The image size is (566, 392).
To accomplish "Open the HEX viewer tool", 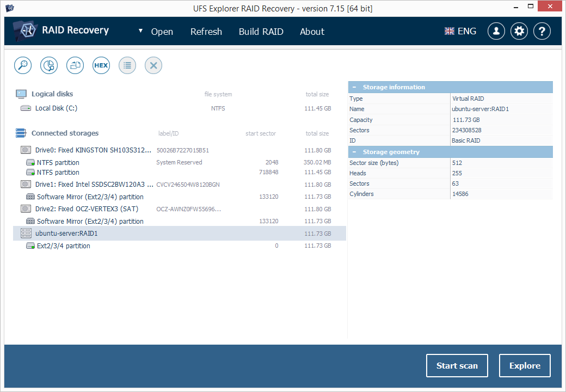I will pos(101,65).
